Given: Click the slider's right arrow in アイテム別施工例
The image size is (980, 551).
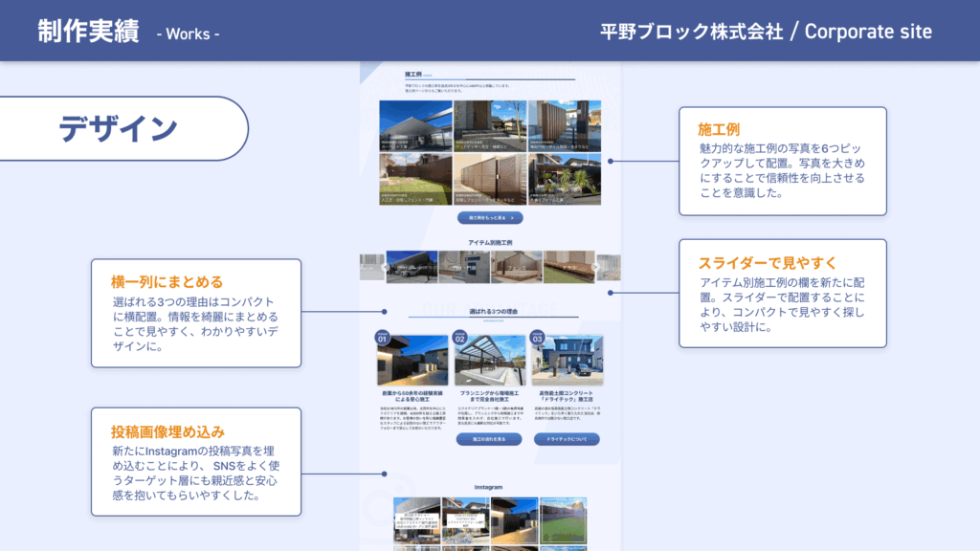Looking at the screenshot, I should (x=595, y=268).
